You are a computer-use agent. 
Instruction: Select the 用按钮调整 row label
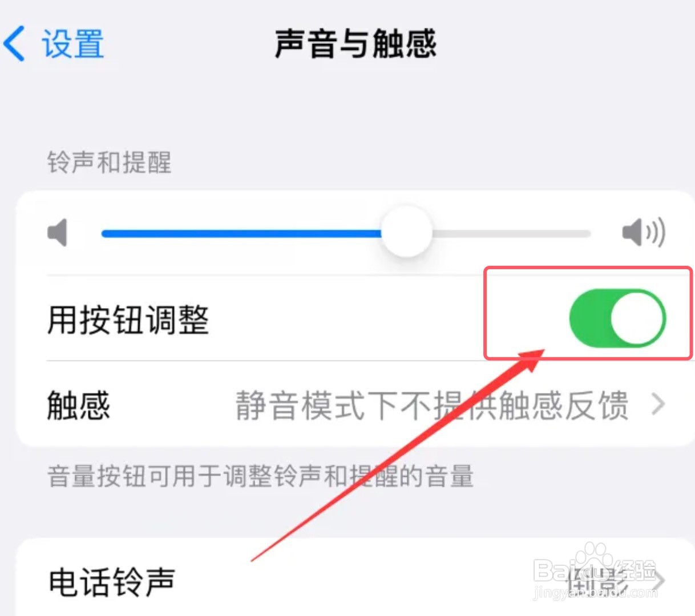coord(128,319)
